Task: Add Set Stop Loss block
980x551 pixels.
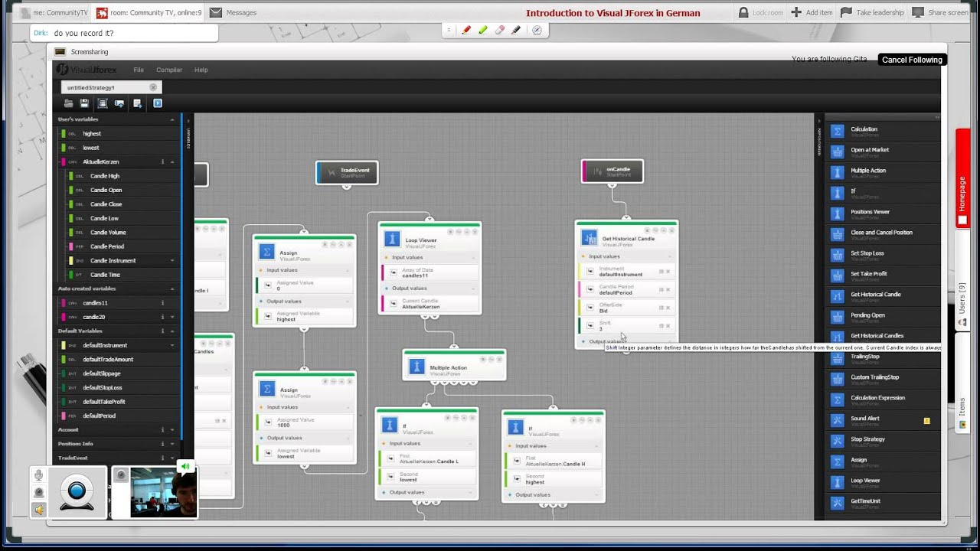Action: click(x=883, y=255)
